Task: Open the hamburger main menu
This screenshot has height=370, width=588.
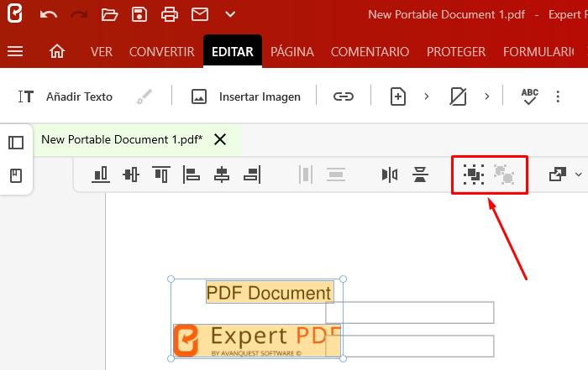Action: pyautogui.click(x=15, y=51)
